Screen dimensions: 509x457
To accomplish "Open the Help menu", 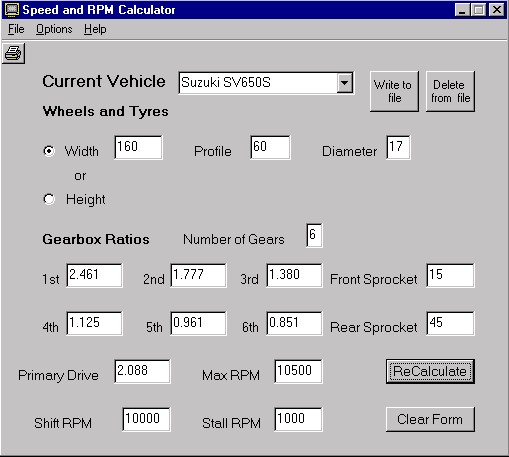I will pyautogui.click(x=95, y=29).
